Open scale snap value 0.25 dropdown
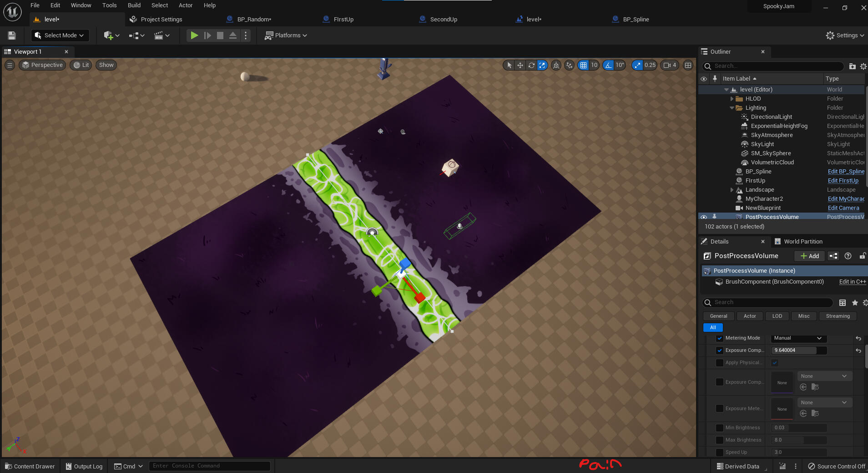Image resolution: width=868 pixels, height=473 pixels. 650,65
